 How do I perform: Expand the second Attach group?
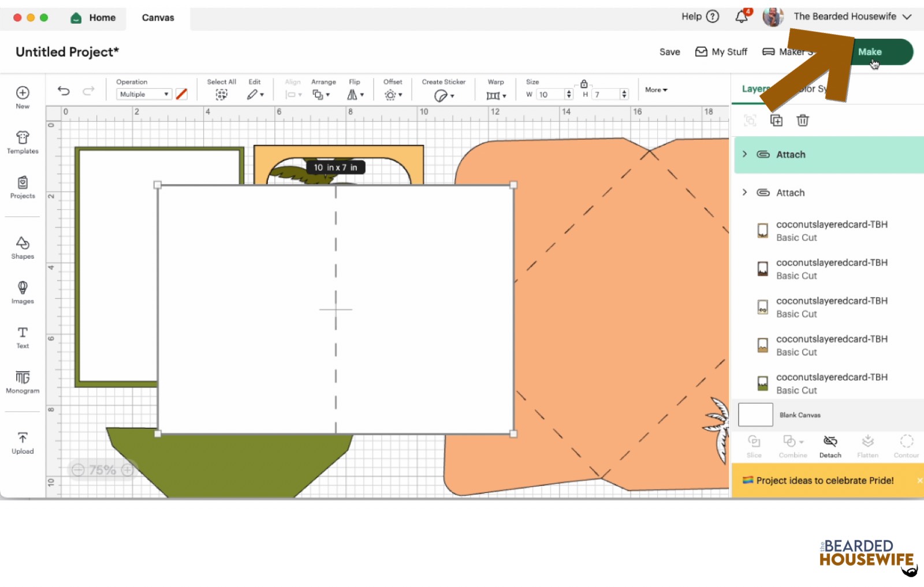[744, 192]
